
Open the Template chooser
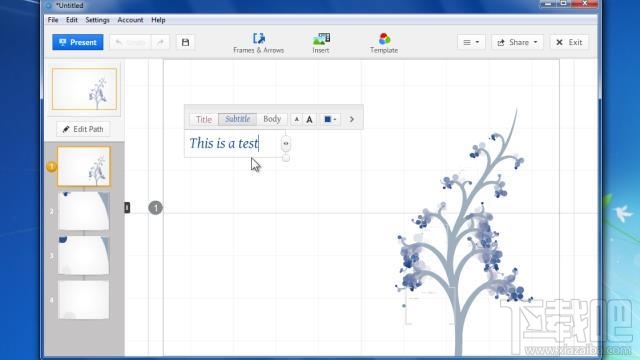coord(384,43)
